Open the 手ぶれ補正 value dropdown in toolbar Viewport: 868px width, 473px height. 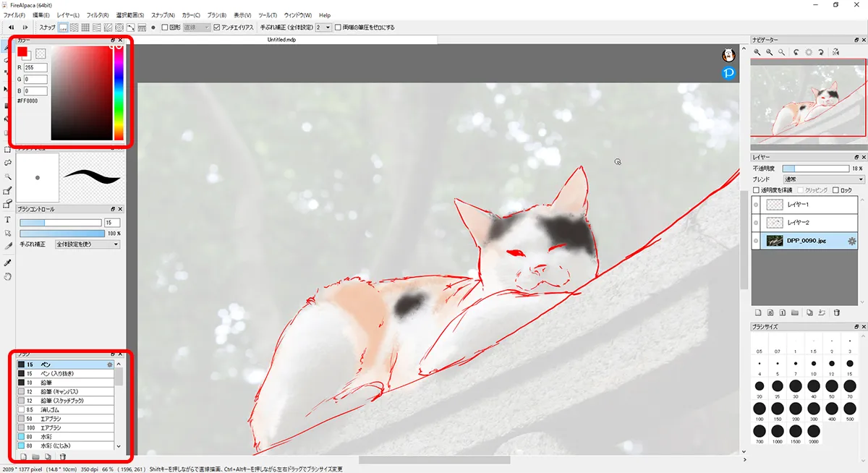point(323,27)
